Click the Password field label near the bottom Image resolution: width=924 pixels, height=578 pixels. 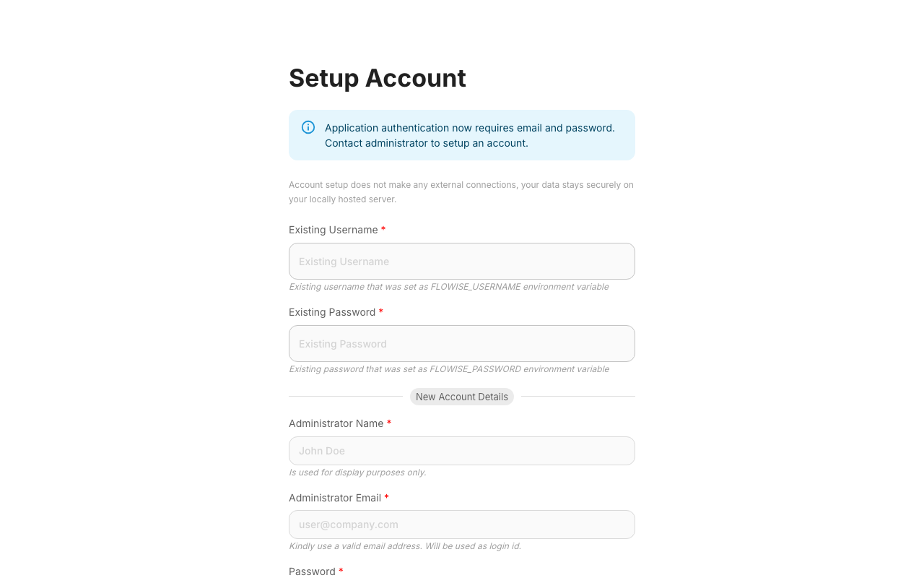(x=311, y=571)
